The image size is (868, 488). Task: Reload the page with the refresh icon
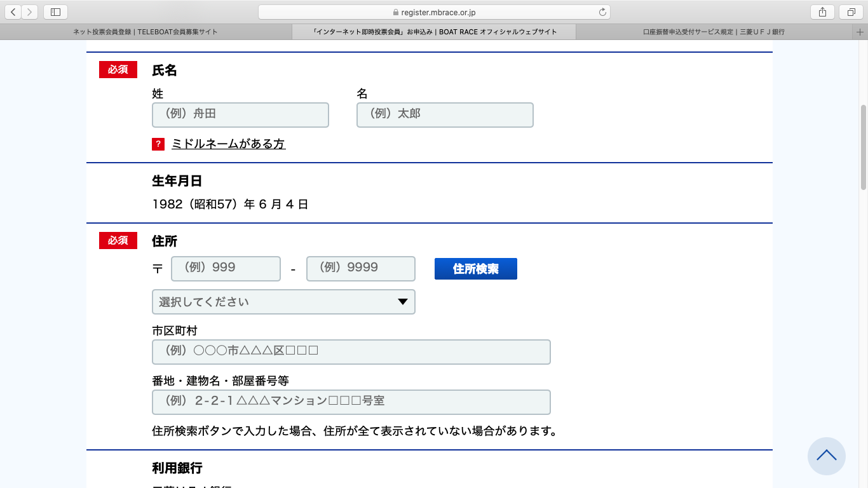[x=602, y=11]
